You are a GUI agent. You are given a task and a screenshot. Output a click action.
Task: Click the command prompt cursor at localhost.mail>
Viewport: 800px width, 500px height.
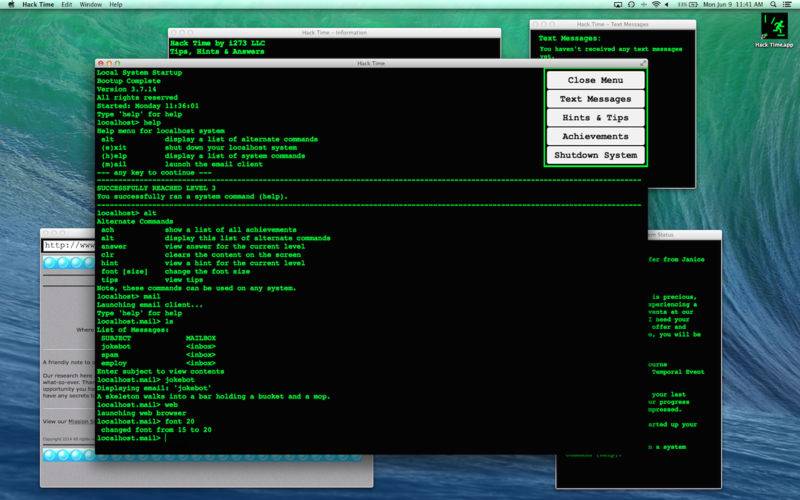(165, 438)
